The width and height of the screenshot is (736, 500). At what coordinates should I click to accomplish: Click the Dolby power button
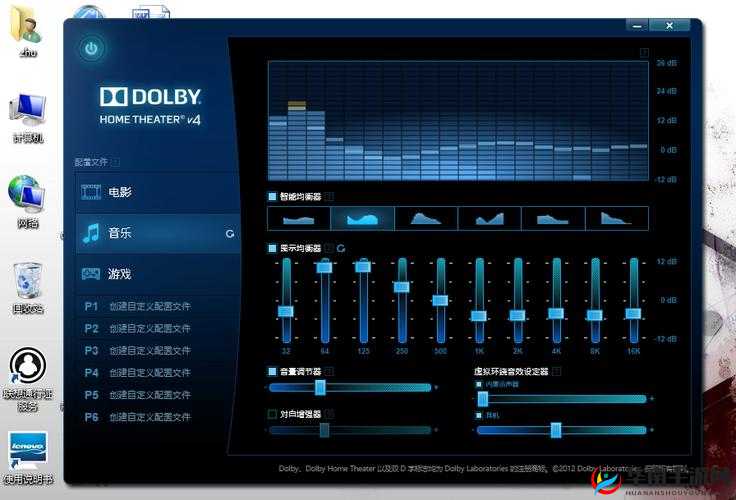[x=91, y=48]
